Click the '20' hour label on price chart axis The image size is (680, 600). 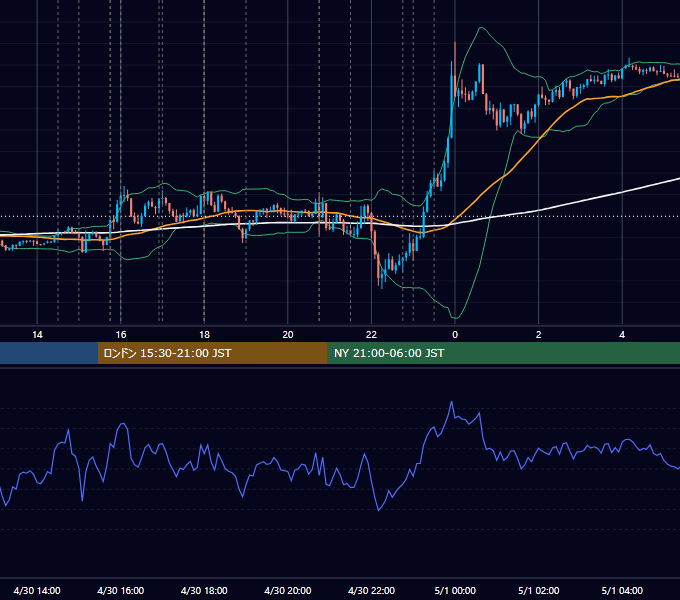[288, 335]
